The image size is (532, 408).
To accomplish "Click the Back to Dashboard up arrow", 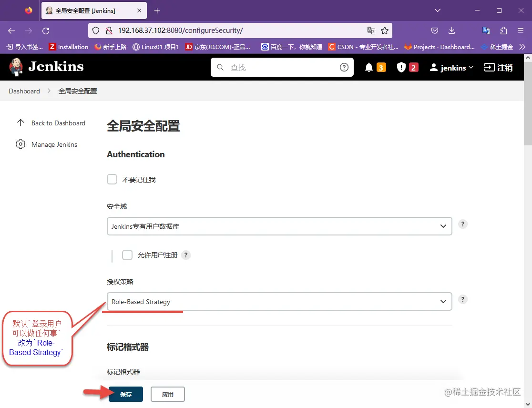I will coord(20,123).
